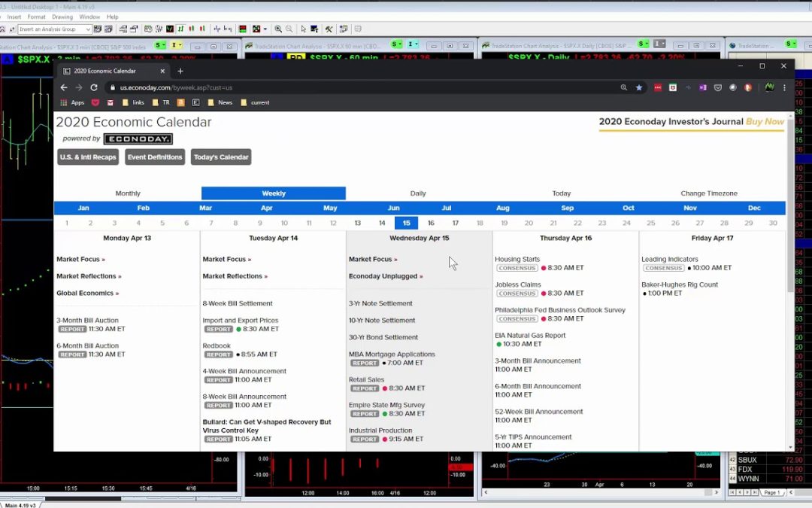
Task: Open the site info lock icon
Action: (x=112, y=87)
